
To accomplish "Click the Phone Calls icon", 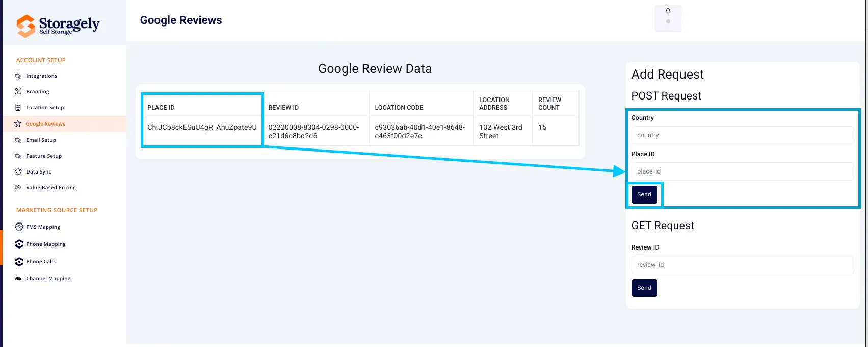I will pos(19,261).
